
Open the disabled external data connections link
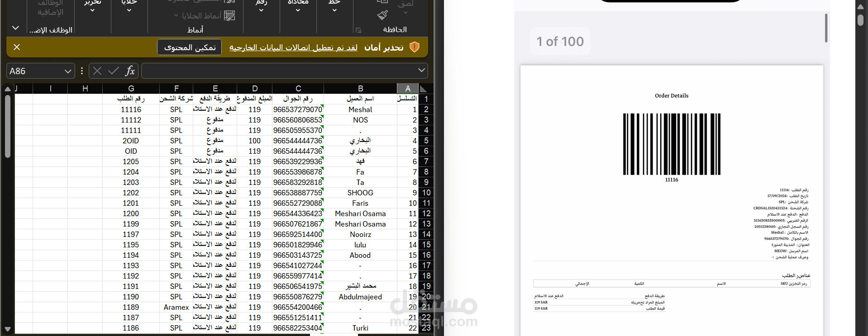293,47
